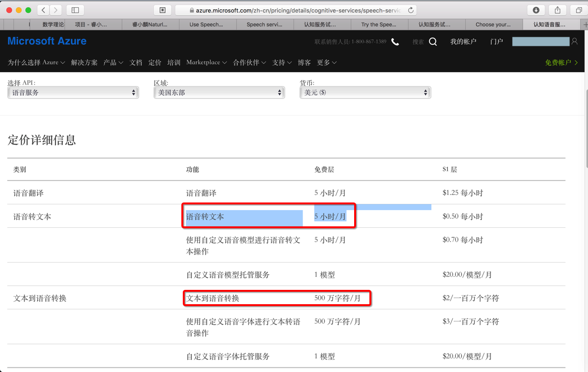Image resolution: width=588 pixels, height=372 pixels.
Task: Click the 免费帐户 link
Action: [562, 63]
